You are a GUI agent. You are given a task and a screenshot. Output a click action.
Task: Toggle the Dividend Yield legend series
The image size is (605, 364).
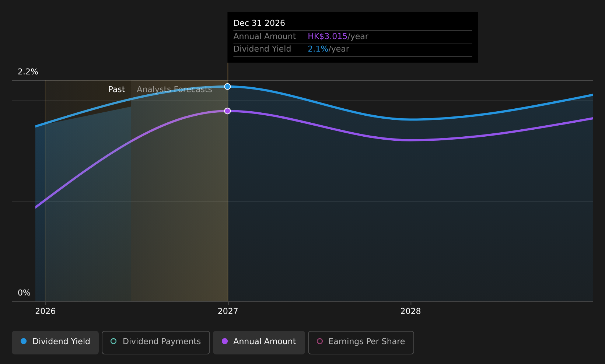tap(55, 342)
